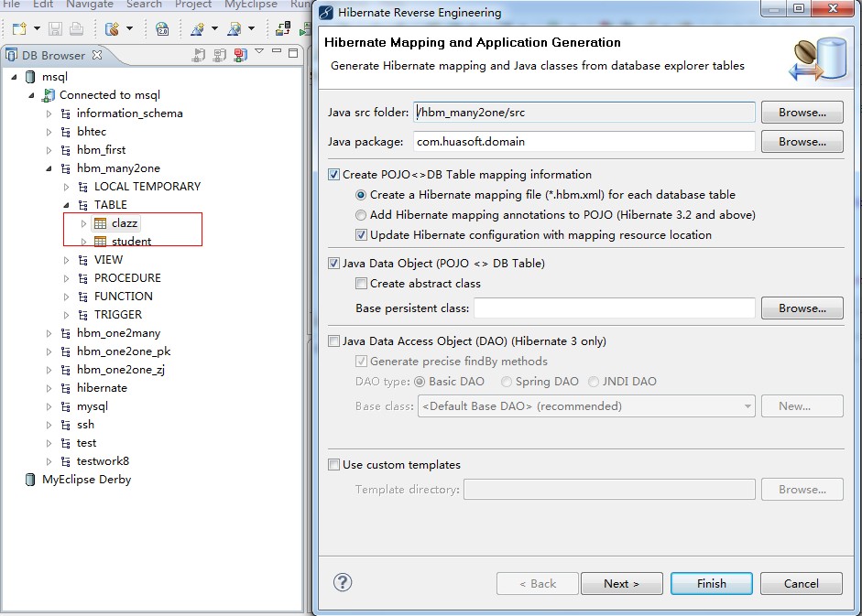Collapse the Connected to msql node
862x616 pixels.
31,95
